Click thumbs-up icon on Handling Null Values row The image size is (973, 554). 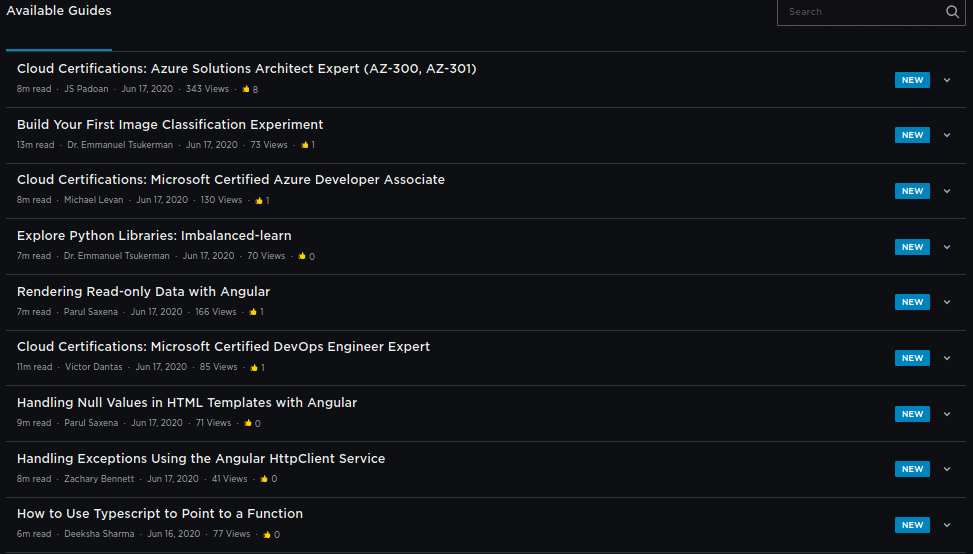248,422
